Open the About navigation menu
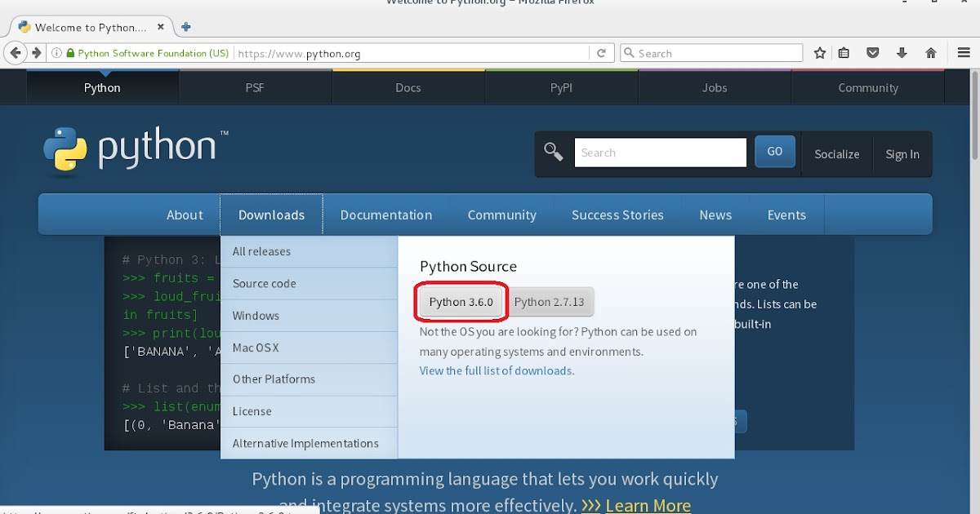980x514 pixels. click(185, 215)
